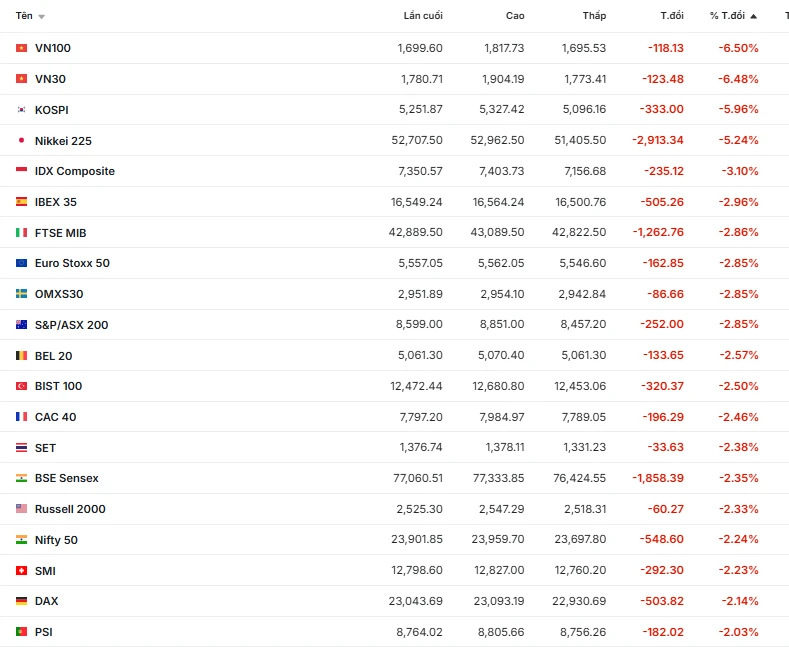Sort table by Cao column header

coord(515,16)
